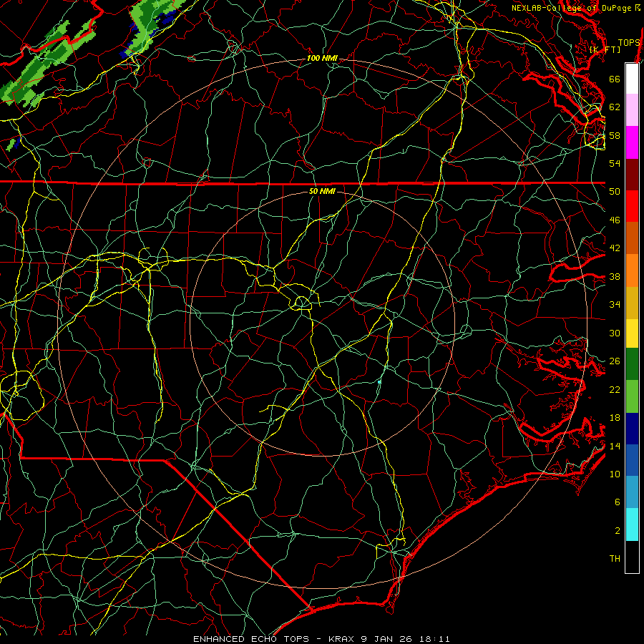Click the dark green legend swatch
The width and height of the screenshot is (644, 644).
(632, 364)
